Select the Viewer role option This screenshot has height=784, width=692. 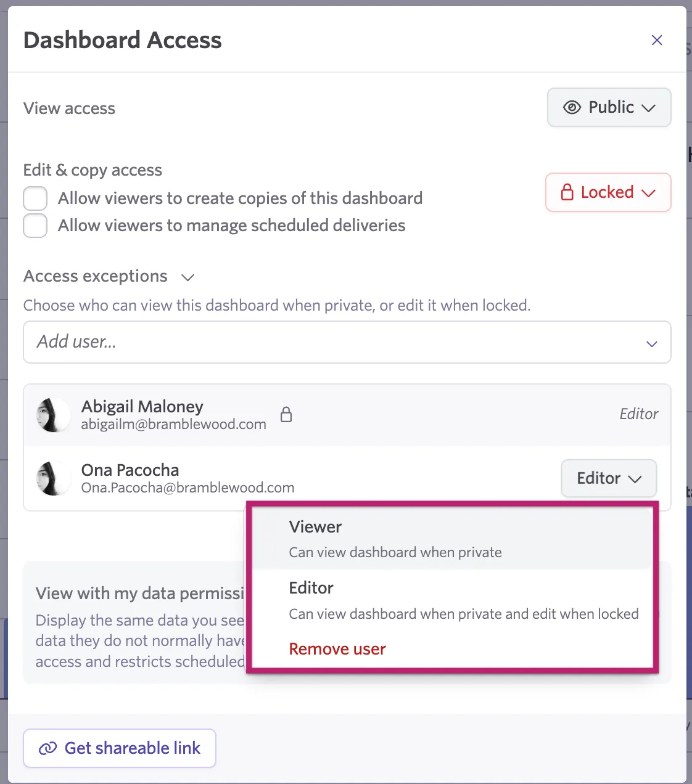452,538
